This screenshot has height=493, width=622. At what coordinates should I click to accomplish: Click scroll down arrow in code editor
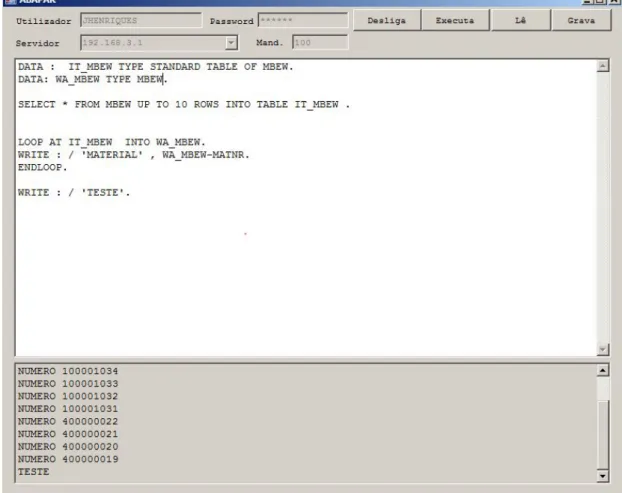tap(603, 349)
